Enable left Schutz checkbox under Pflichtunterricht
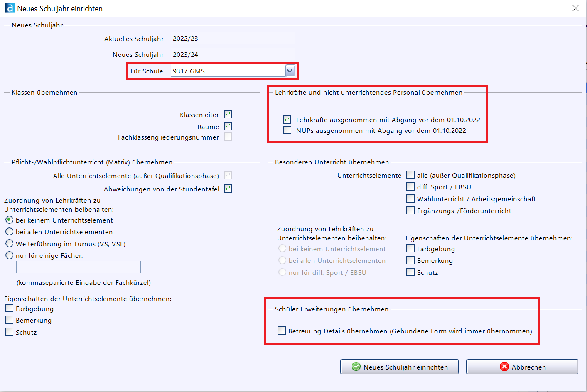 tap(9, 332)
